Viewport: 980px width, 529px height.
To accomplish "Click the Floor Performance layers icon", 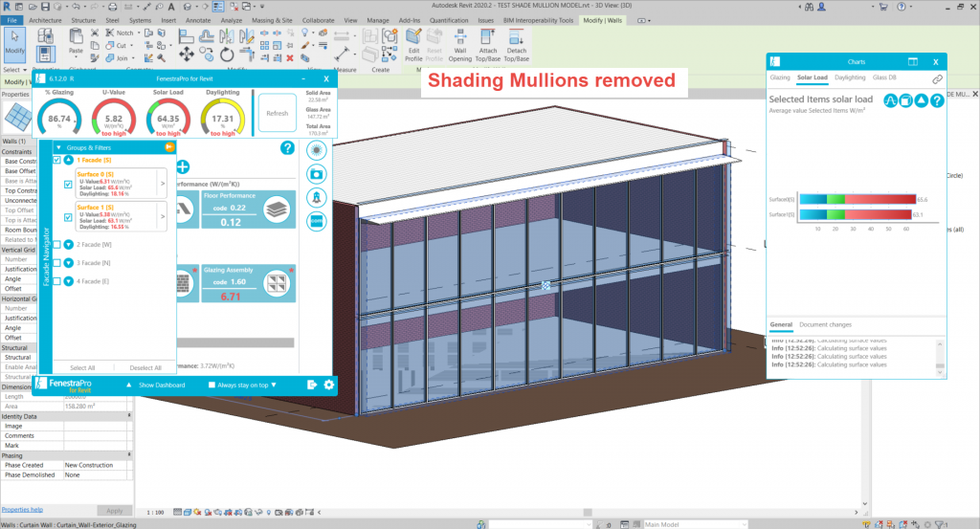I will (x=277, y=209).
